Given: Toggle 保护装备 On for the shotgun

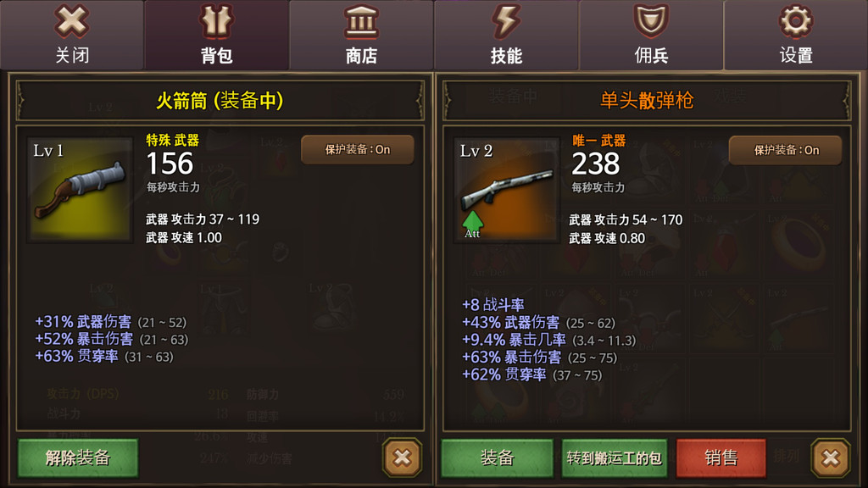Looking at the screenshot, I should point(786,150).
